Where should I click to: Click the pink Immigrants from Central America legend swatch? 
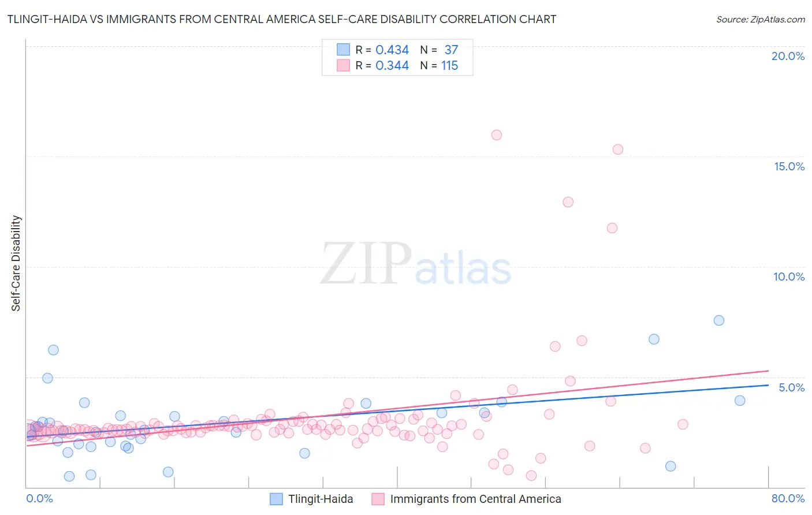point(378,499)
